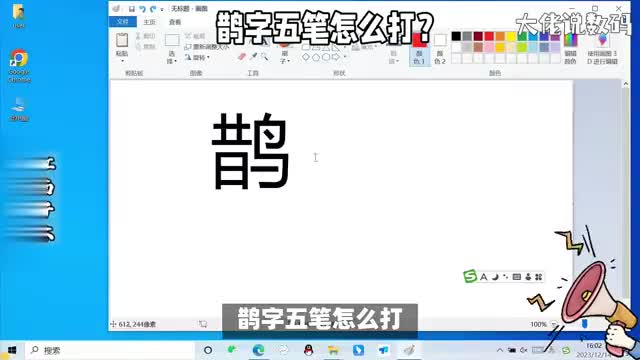Switch to the 查看 (View) ribbon tab

point(175,22)
